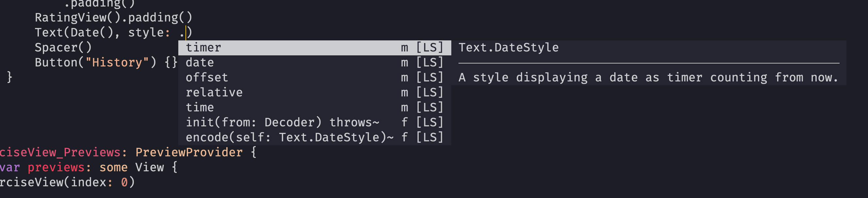
Task: Click the "History" string in Button
Action: (x=117, y=63)
